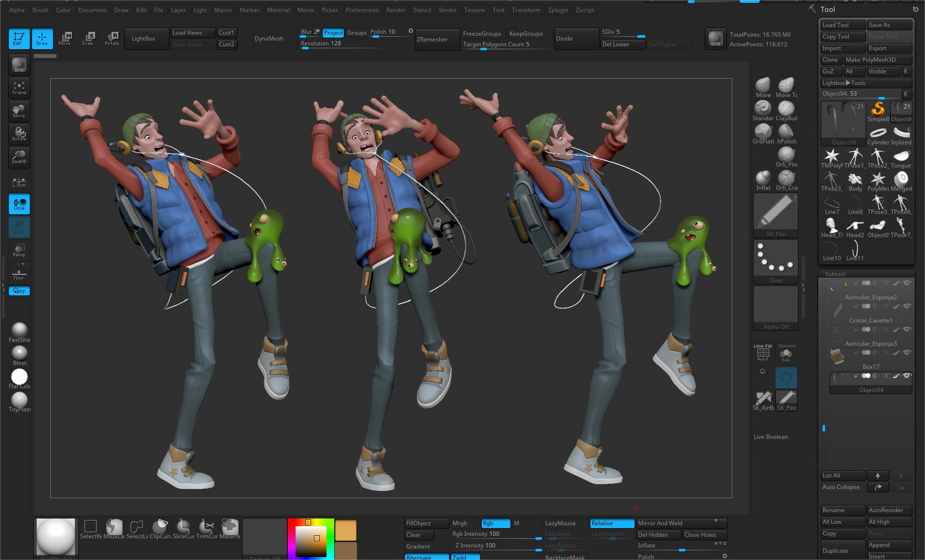Select the FastShade material sphere

coord(19,332)
